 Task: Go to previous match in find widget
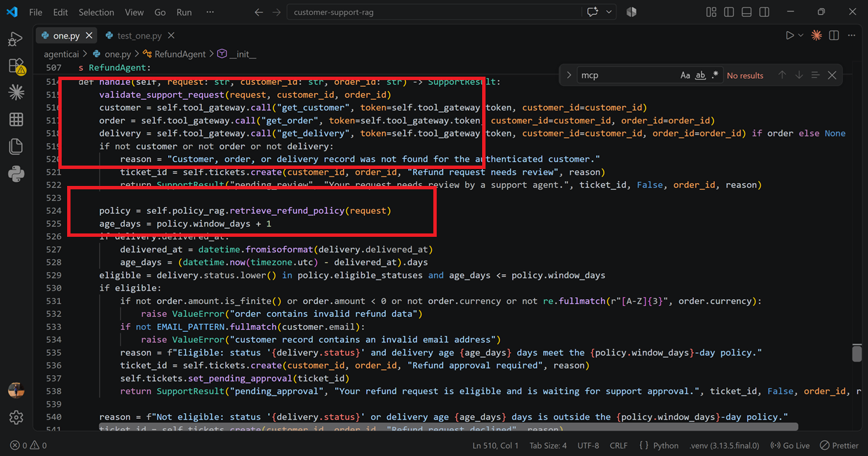point(782,75)
